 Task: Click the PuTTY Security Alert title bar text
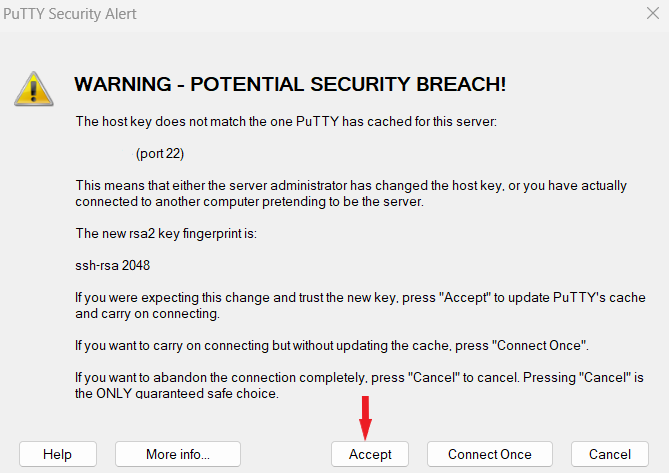click(x=70, y=14)
